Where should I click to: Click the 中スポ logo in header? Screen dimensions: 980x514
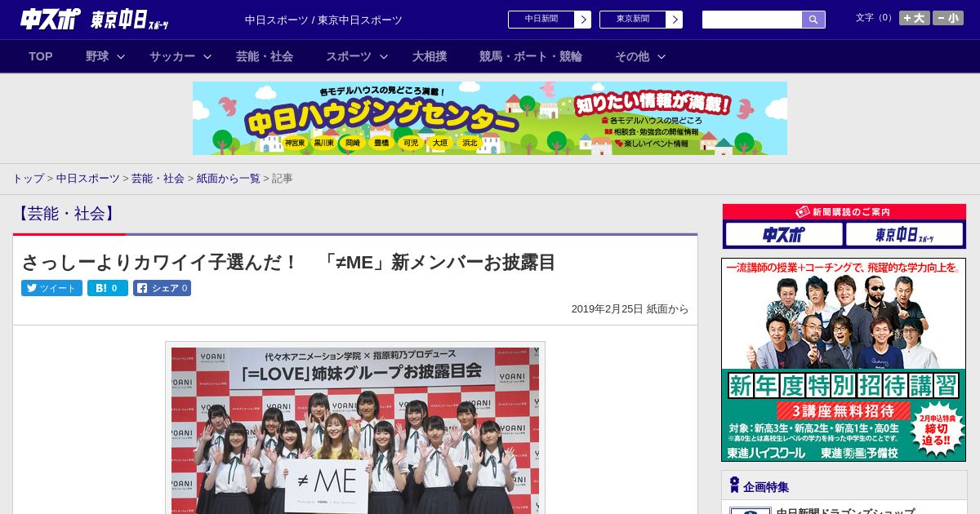[x=51, y=20]
